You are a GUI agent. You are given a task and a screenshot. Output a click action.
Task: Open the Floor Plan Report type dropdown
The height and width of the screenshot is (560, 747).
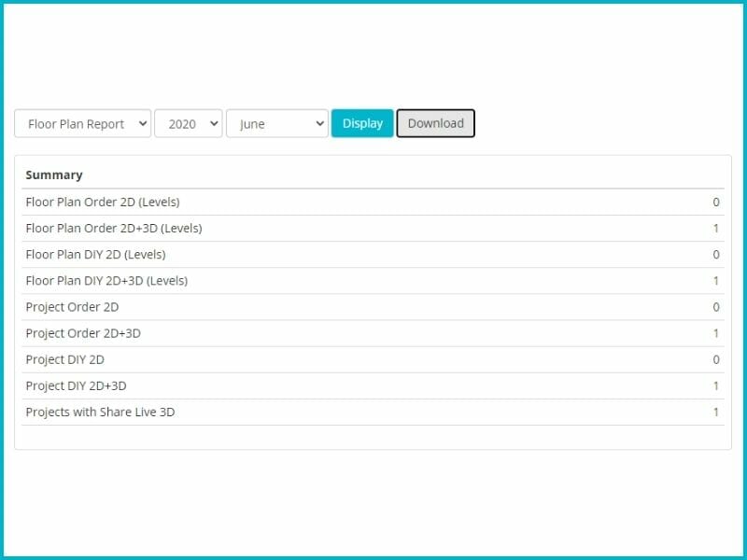click(82, 124)
